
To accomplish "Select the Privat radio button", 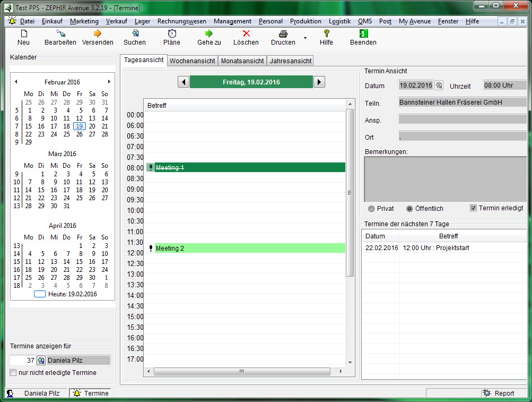I will click(371, 209).
